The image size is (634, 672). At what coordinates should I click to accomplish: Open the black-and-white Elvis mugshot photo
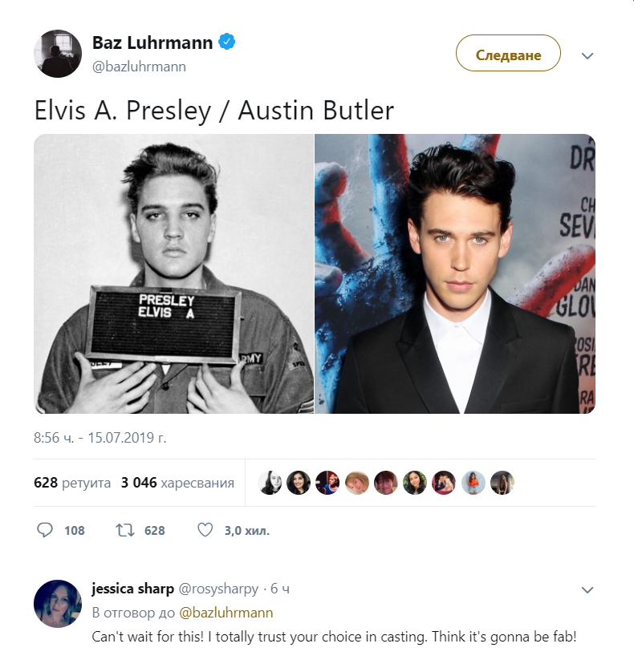173,274
